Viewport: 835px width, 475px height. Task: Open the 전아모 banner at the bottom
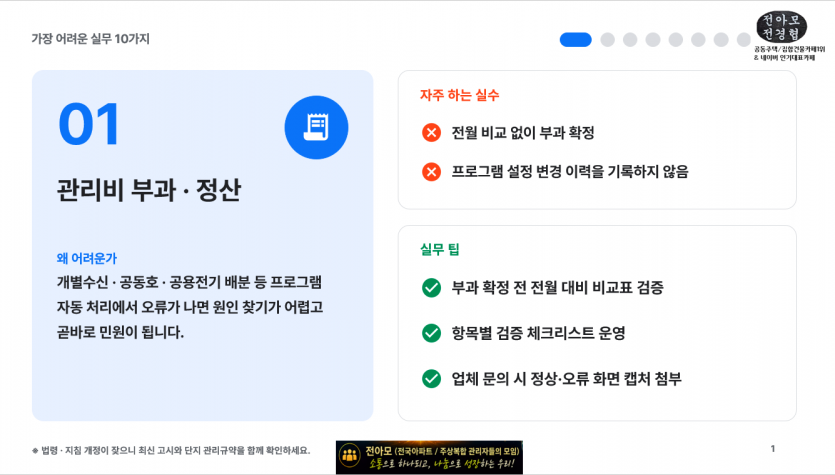coord(429,457)
